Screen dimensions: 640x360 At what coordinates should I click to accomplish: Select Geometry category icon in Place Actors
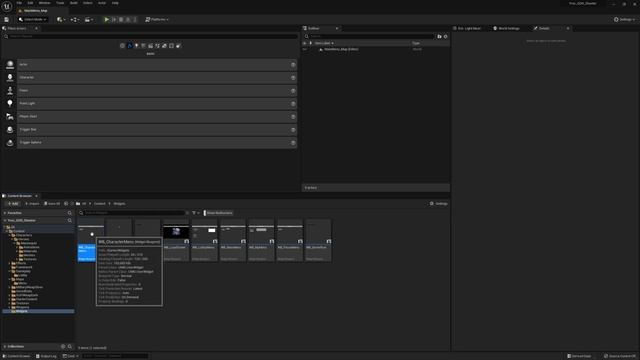coord(164,46)
